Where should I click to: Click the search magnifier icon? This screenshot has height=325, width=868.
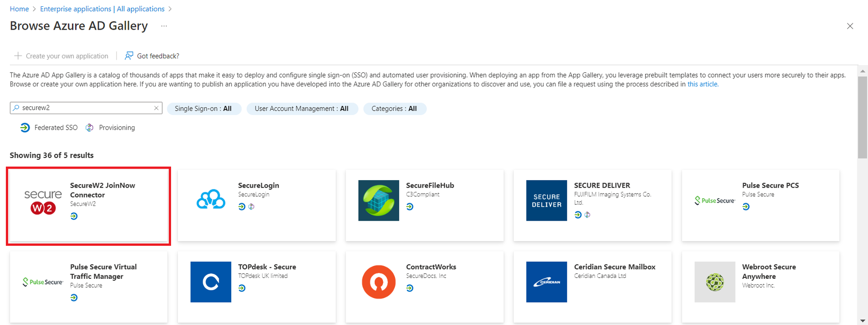coord(16,108)
